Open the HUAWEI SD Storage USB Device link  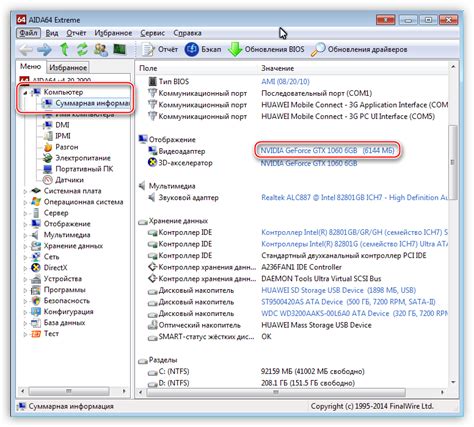[338, 290]
